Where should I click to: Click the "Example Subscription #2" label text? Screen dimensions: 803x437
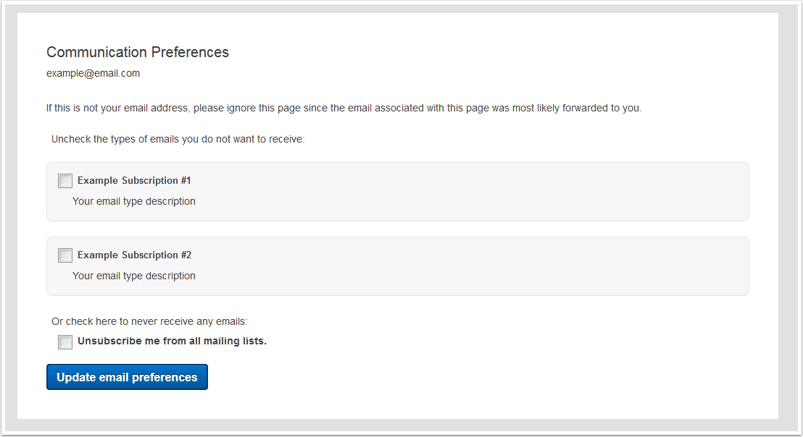coord(134,255)
